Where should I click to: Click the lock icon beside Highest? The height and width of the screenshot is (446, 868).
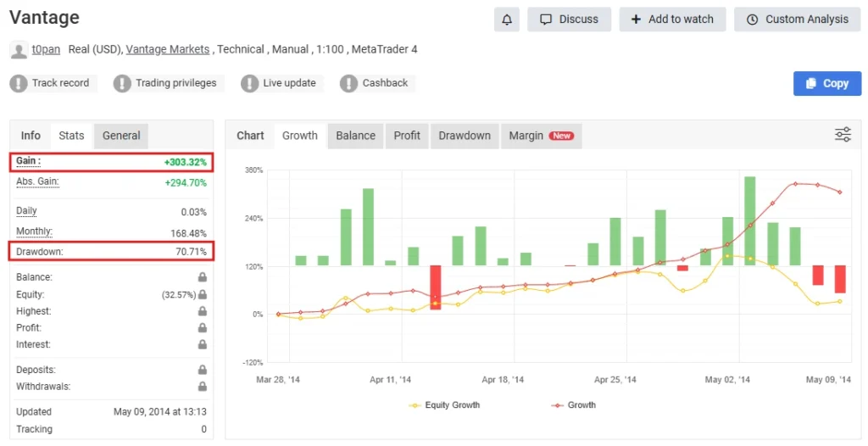pos(203,311)
